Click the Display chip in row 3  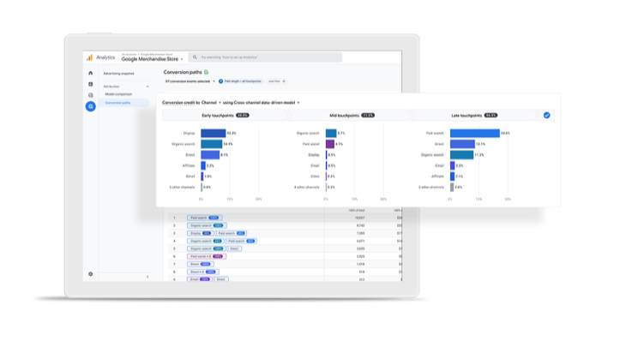(201, 234)
